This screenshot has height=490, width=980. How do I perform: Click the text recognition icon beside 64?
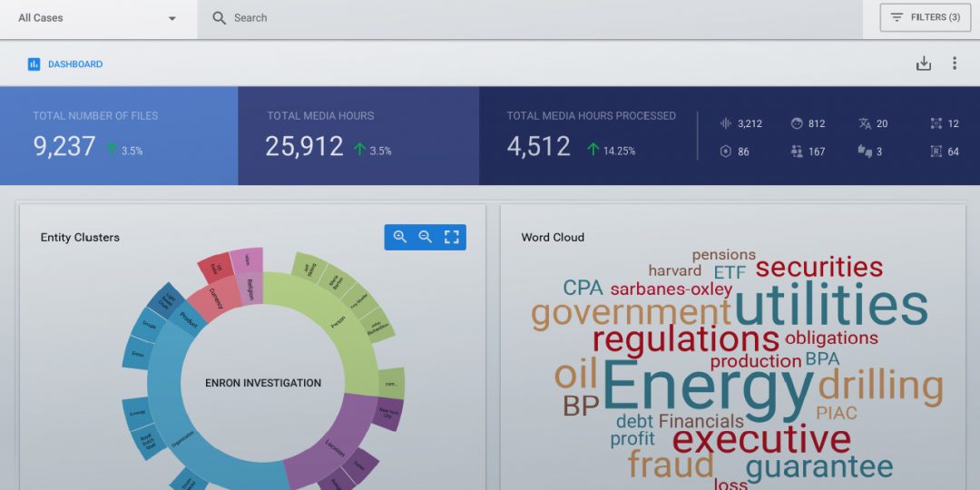coord(936,152)
